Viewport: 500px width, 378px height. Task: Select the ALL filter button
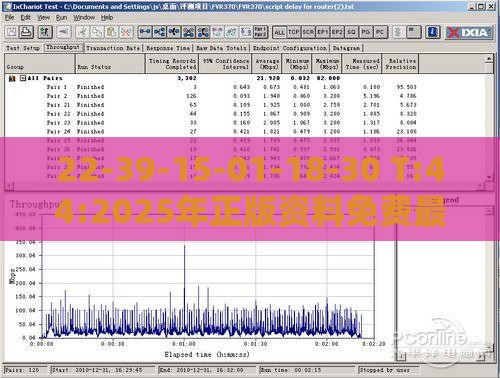click(279, 32)
